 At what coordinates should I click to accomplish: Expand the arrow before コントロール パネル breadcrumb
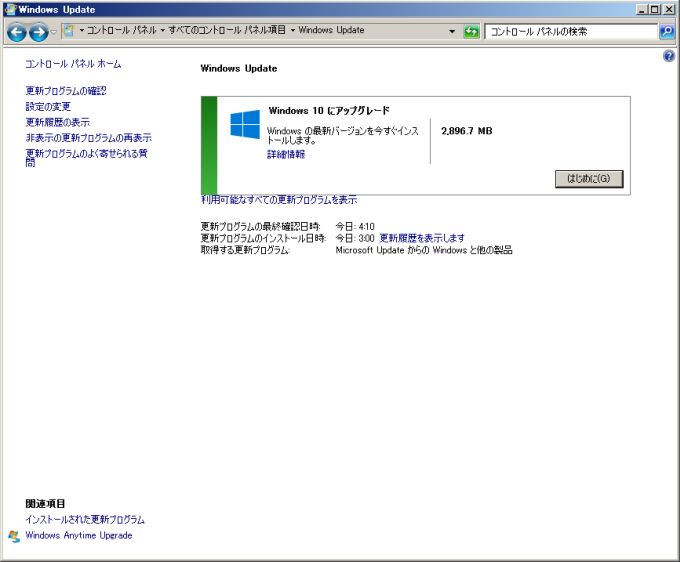[x=82, y=30]
